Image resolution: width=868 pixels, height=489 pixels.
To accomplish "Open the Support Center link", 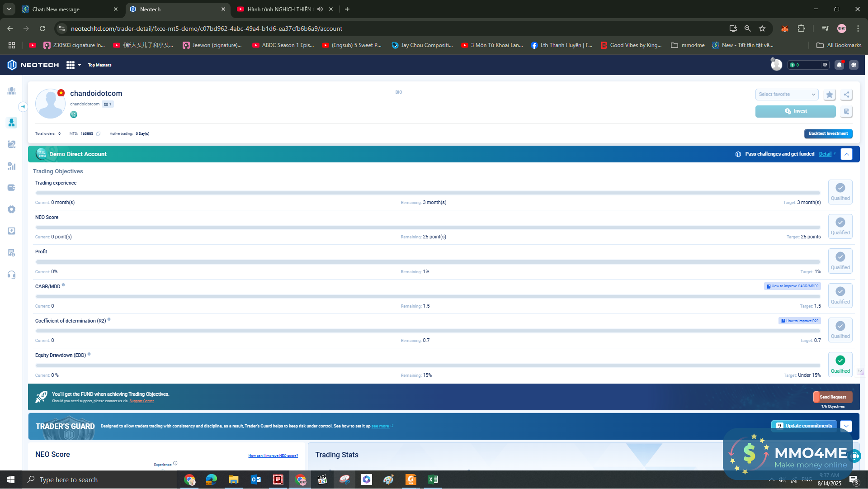I will point(142,401).
